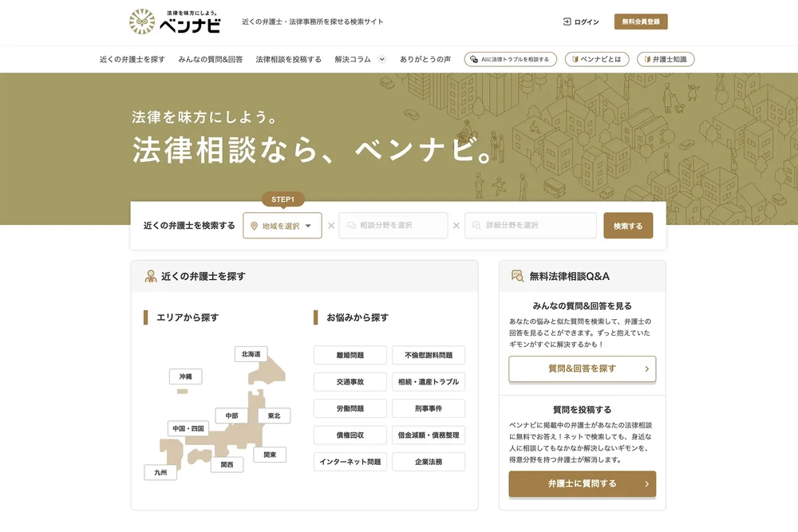Click the 検索する button
This screenshot has width=798, height=532.
(628, 225)
